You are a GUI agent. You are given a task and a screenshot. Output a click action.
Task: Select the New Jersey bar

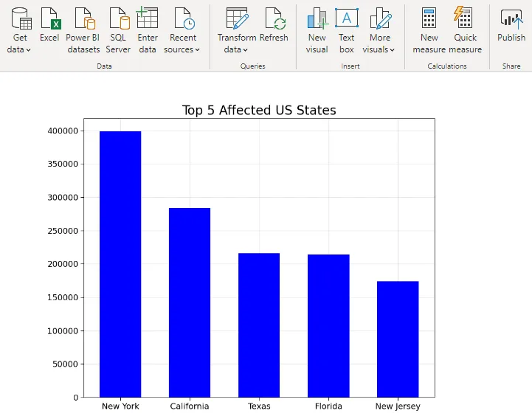click(398, 339)
